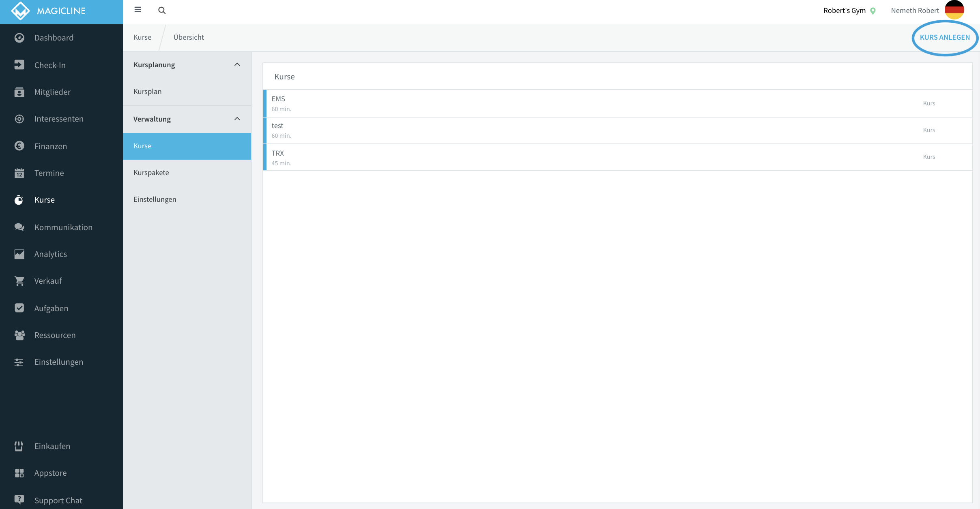Open the search magnifier icon

tap(162, 11)
